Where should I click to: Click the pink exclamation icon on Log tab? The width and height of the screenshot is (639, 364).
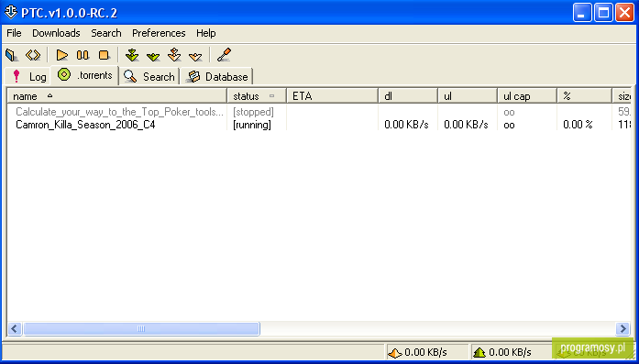click(x=17, y=76)
